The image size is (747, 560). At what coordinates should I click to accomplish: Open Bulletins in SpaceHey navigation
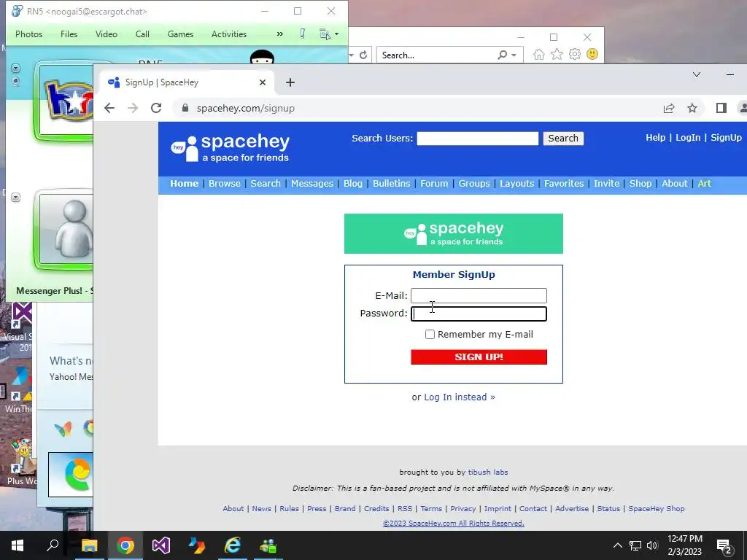[x=391, y=183]
